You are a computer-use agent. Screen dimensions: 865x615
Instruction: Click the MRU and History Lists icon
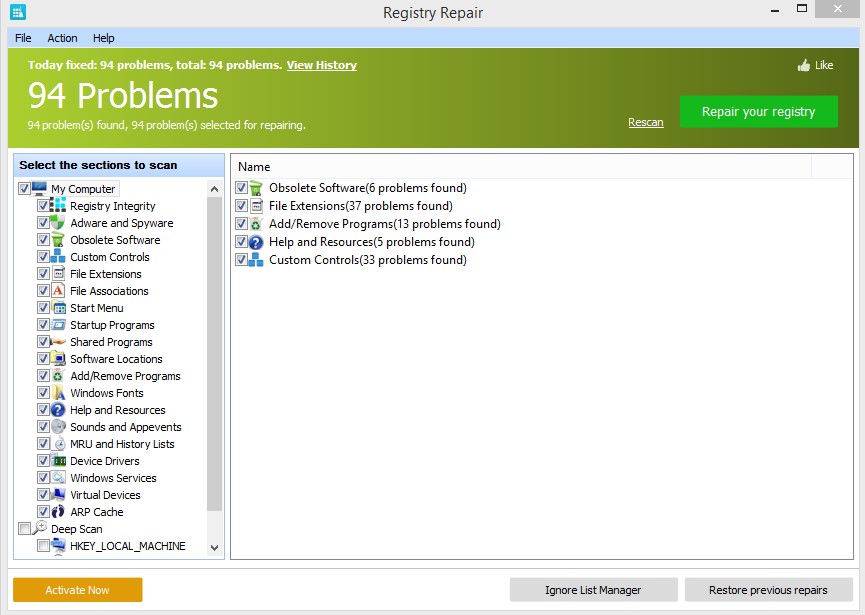click(x=58, y=443)
